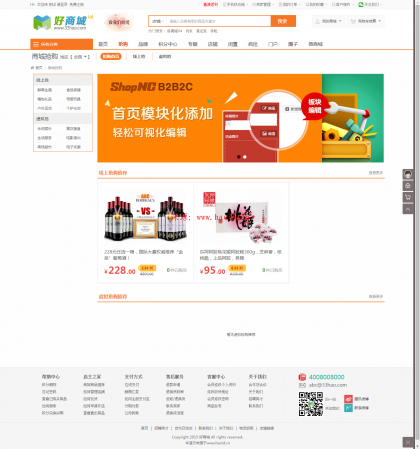This screenshot has width=420, height=449.
Task: Select the middle tab after the orange pill
Action: (139, 57)
